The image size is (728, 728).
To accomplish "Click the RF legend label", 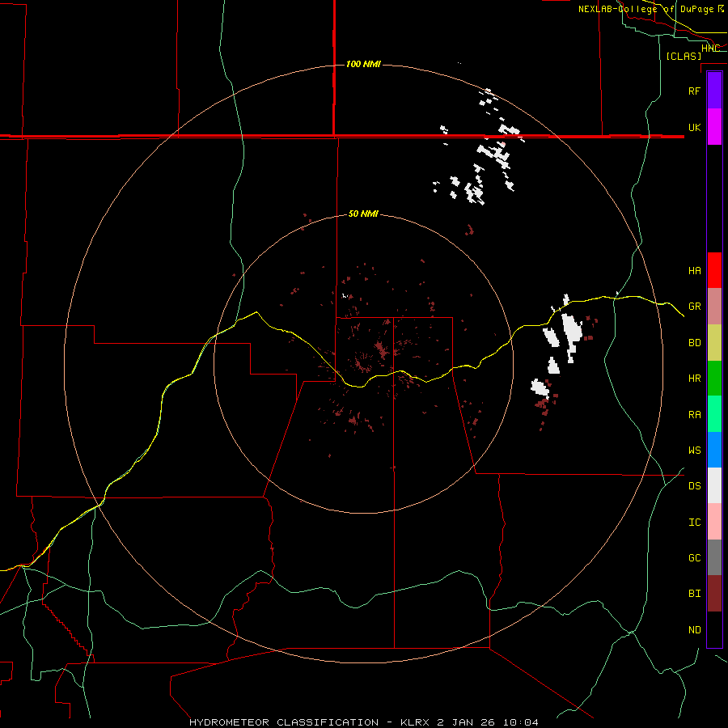I will tap(695, 91).
